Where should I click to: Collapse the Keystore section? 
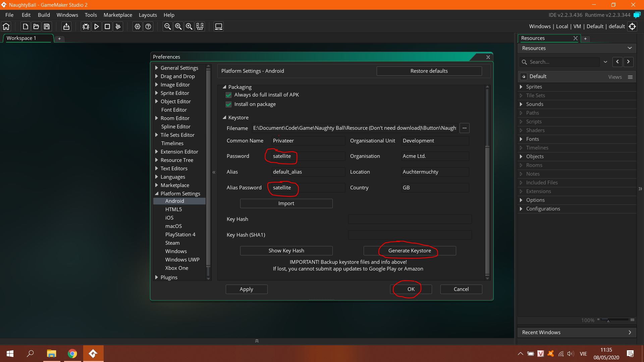coord(224,118)
